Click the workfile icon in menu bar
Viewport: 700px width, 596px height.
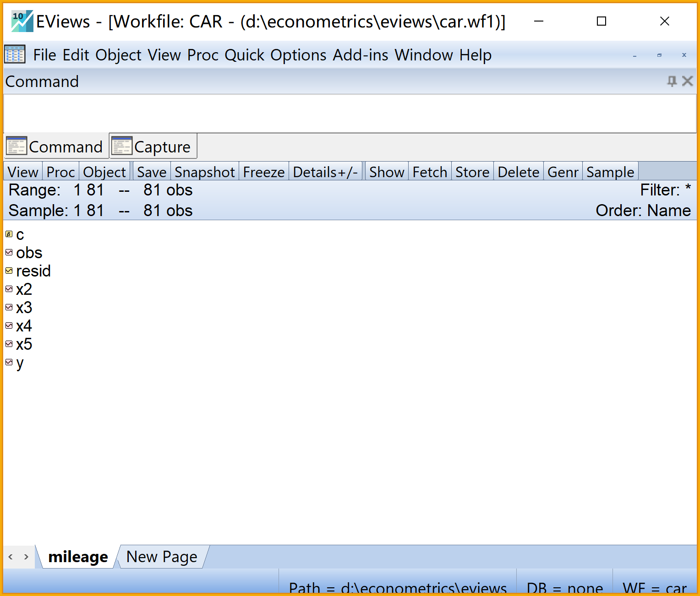point(15,55)
